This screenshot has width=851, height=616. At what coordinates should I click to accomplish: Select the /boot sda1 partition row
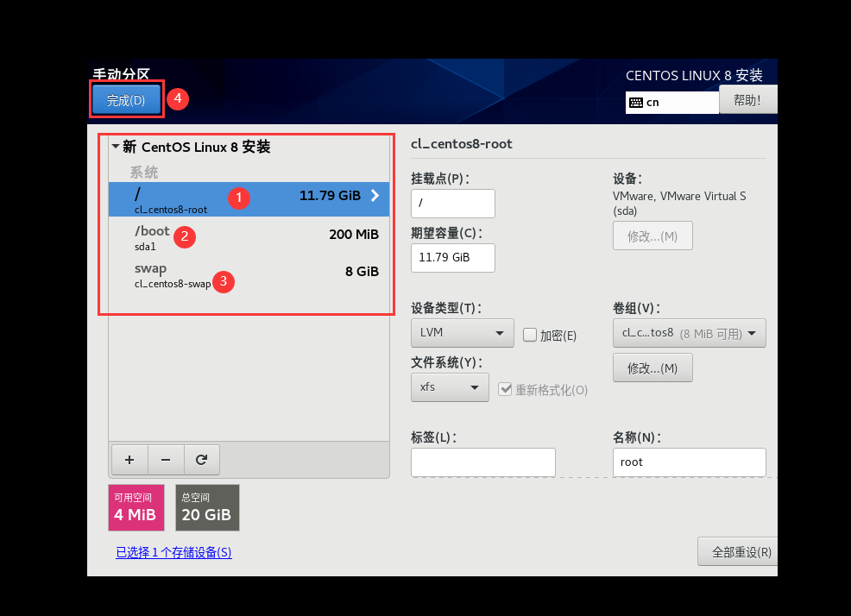point(249,237)
